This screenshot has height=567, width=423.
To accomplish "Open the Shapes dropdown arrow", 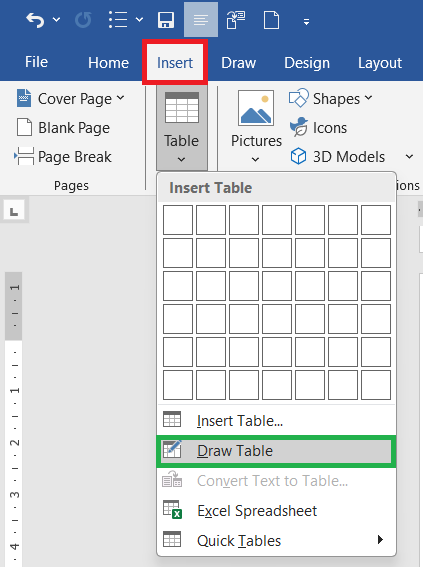I will [x=368, y=98].
